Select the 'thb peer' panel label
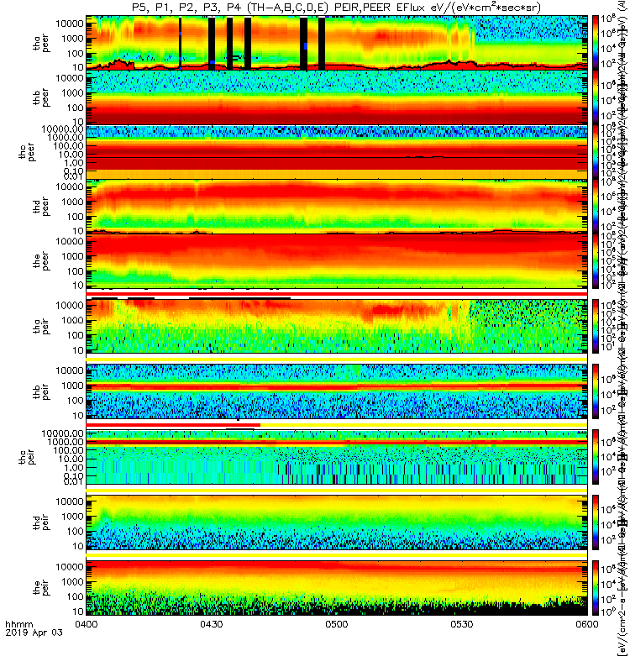The image size is (630, 672). point(41,98)
